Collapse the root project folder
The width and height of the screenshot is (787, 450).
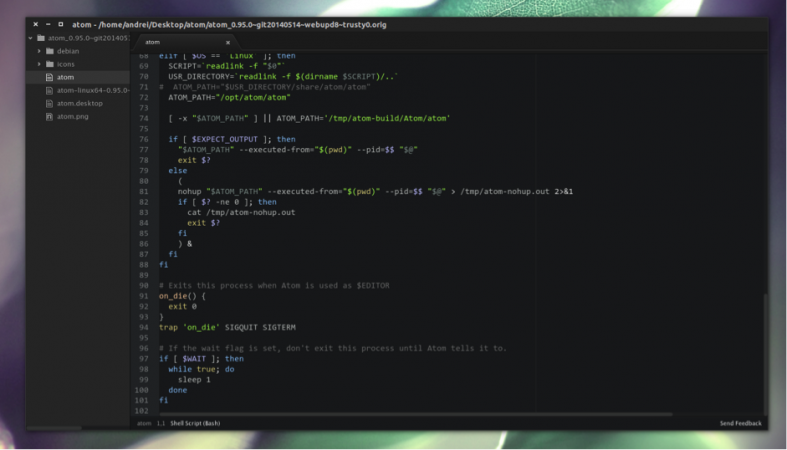pos(31,38)
